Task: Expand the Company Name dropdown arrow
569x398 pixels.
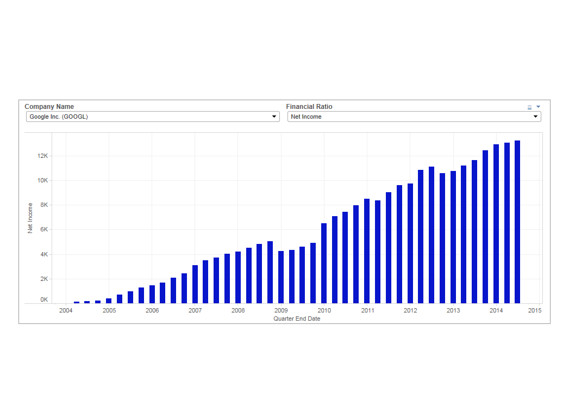Action: click(x=274, y=116)
